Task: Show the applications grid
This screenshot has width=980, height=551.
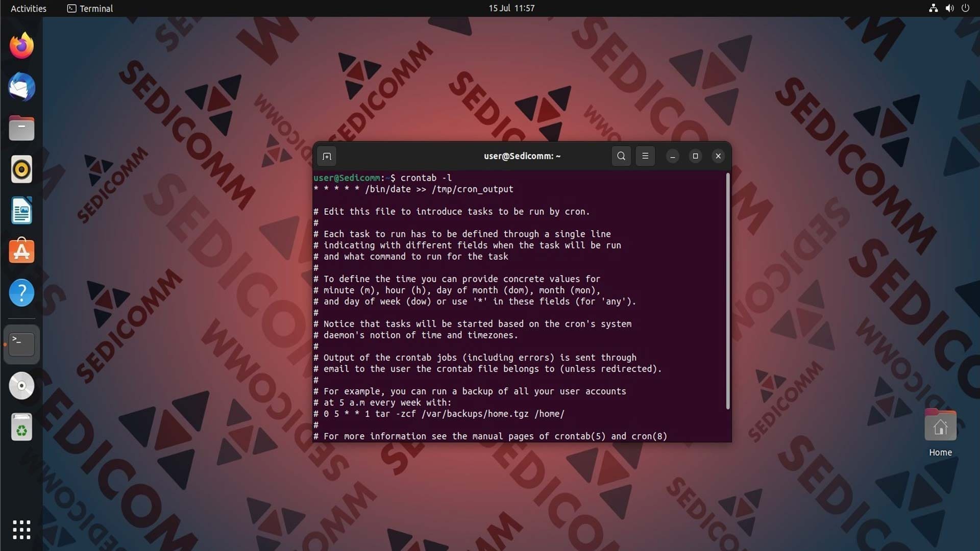Action: point(21,530)
